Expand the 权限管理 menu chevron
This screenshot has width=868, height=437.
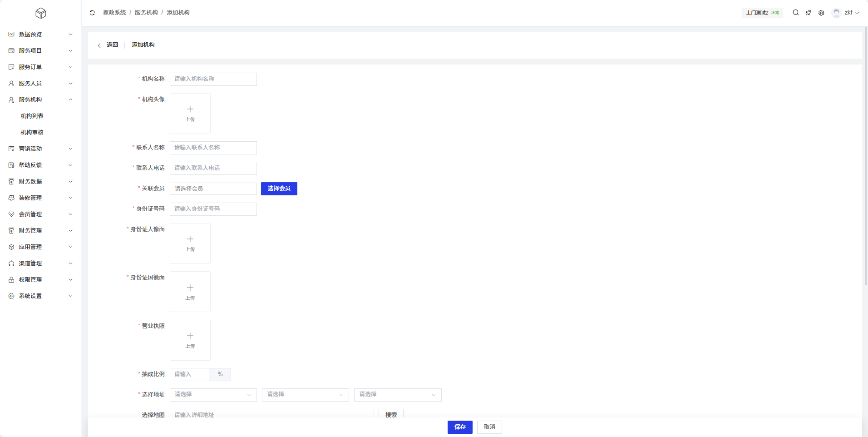coord(70,280)
